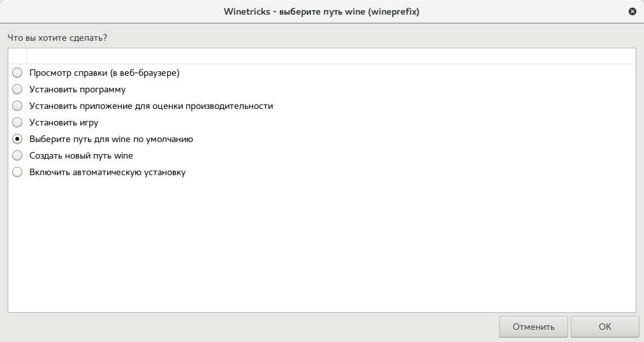Select the 'Установить программу' radio button

[x=17, y=89]
